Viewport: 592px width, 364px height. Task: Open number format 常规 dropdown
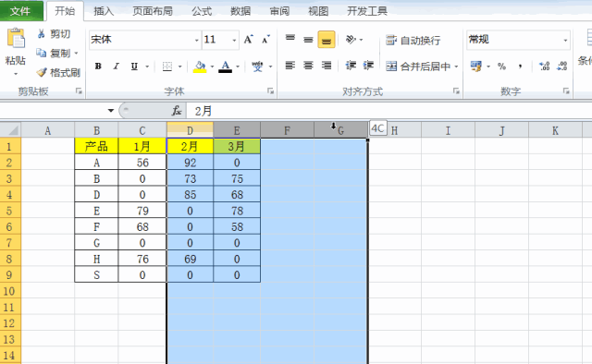point(565,40)
